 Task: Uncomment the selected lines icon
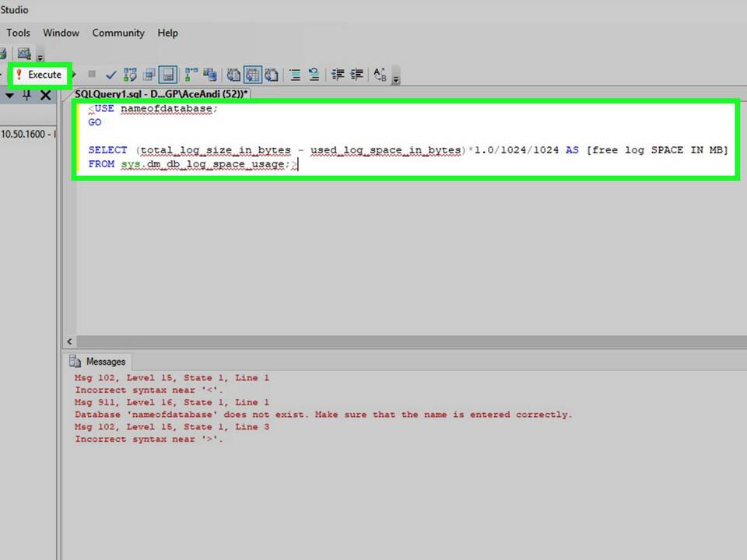(314, 75)
